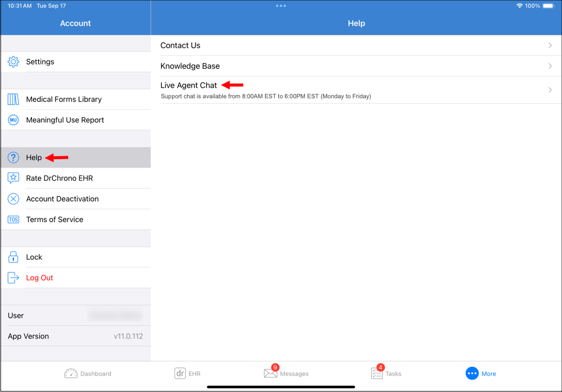Click the Help question mark icon

[x=13, y=157]
